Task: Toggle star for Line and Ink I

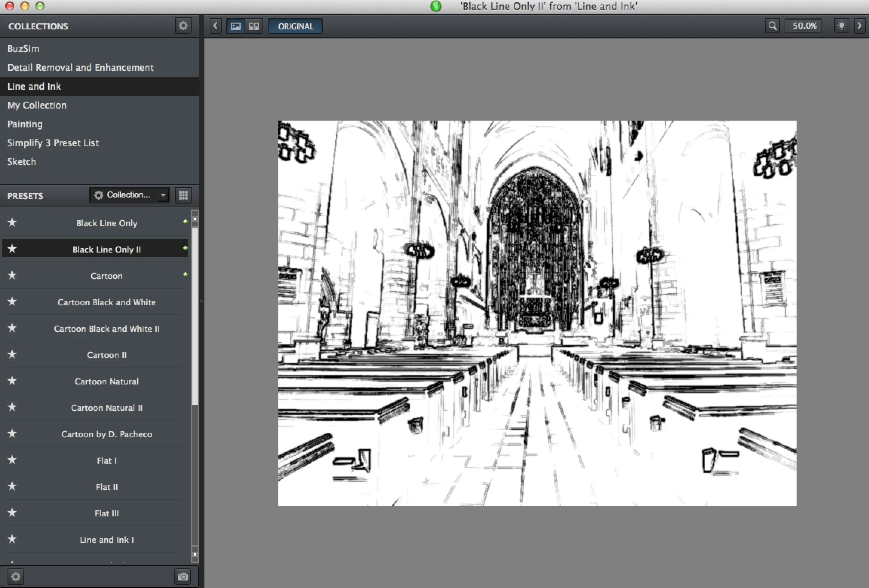Action: pyautogui.click(x=12, y=539)
